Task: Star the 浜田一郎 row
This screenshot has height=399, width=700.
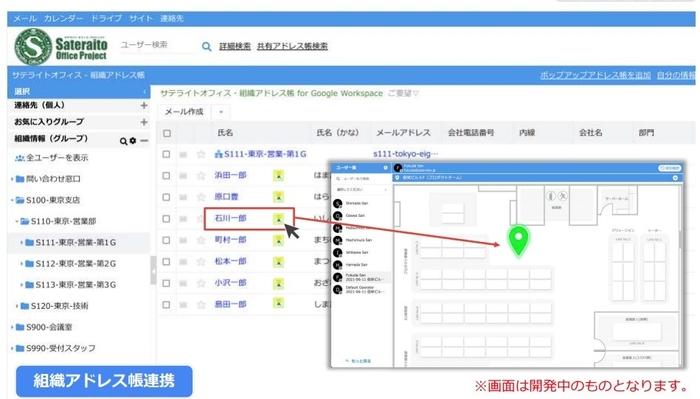Action: click(201, 175)
